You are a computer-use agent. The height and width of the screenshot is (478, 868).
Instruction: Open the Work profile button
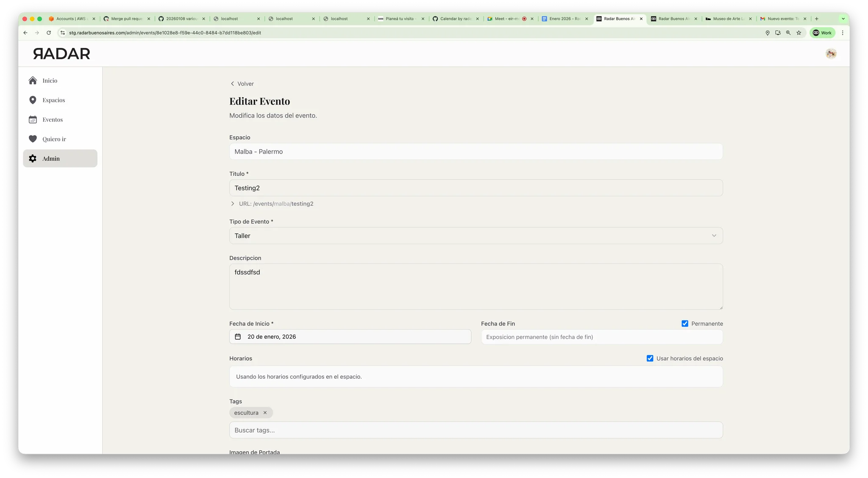click(x=822, y=33)
